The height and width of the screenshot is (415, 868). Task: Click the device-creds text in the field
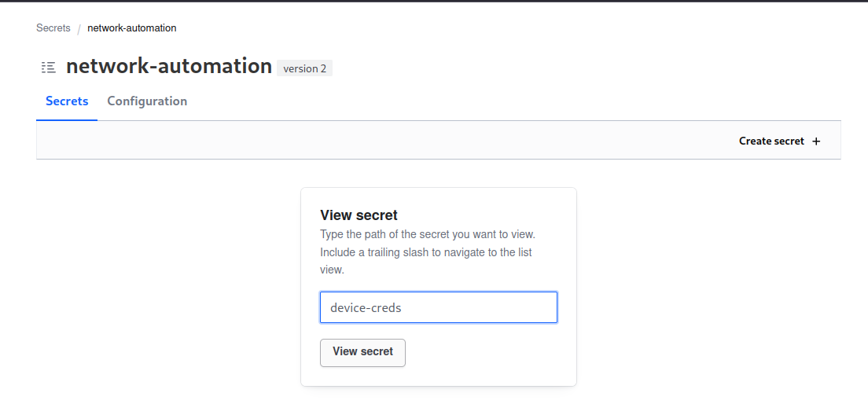366,308
